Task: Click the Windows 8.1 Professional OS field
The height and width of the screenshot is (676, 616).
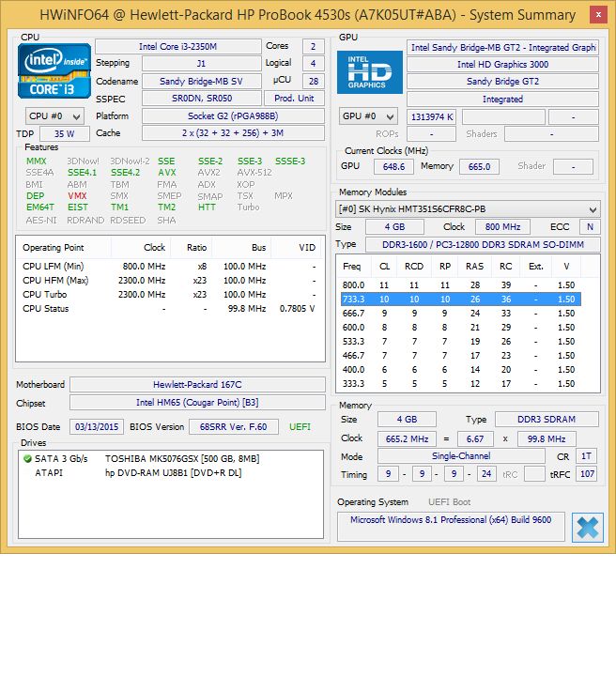Action: [x=451, y=527]
